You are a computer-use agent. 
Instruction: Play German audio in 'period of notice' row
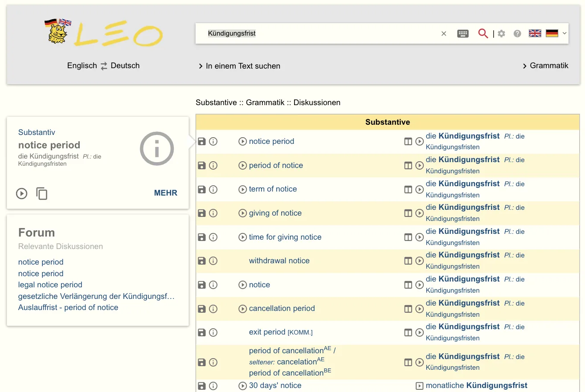coord(419,165)
